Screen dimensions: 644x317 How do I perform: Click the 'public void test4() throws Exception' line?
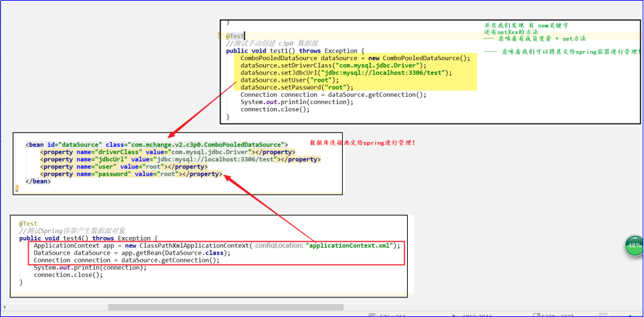tap(88, 238)
